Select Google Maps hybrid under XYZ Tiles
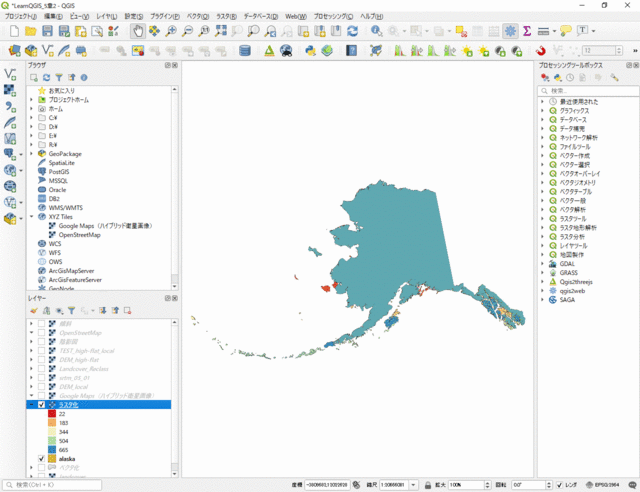The height and width of the screenshot is (492, 640). 105,226
